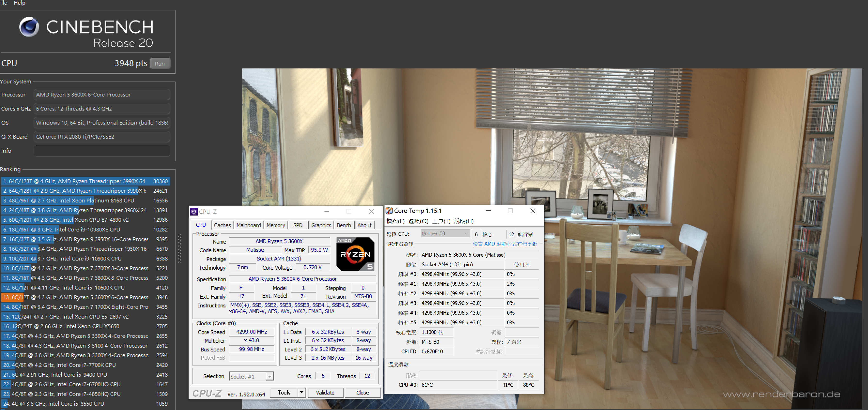The height and width of the screenshot is (410, 868).
Task: Select ranking row 6 Core i9-10980XE
Action: [85, 230]
